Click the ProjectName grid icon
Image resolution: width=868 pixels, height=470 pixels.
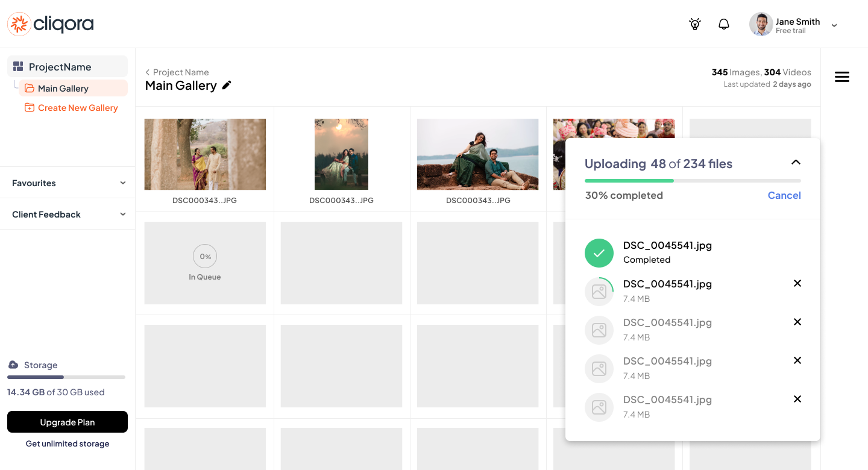[18, 67]
